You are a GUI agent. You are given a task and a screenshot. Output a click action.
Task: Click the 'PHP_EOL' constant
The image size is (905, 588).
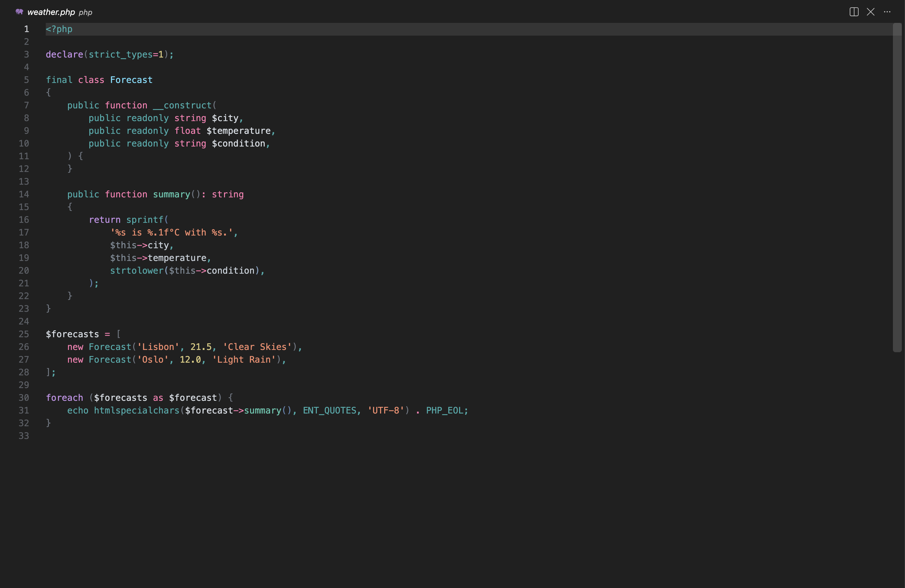(445, 411)
